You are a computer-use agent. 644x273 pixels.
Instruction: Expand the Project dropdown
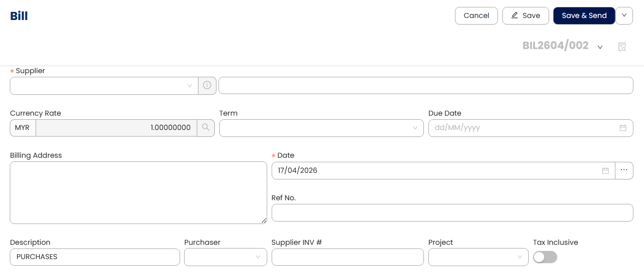[x=478, y=257]
